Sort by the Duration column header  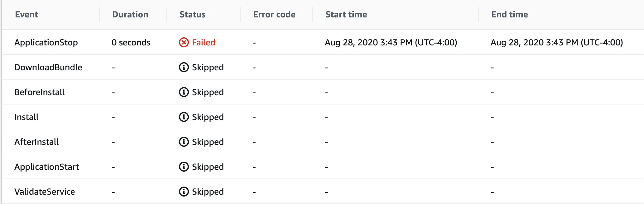click(130, 15)
